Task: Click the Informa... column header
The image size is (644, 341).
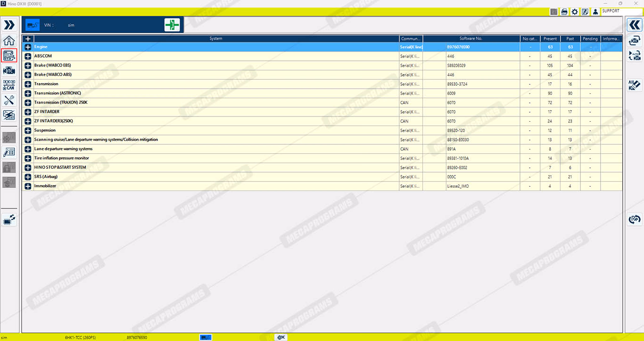Action: tap(611, 39)
